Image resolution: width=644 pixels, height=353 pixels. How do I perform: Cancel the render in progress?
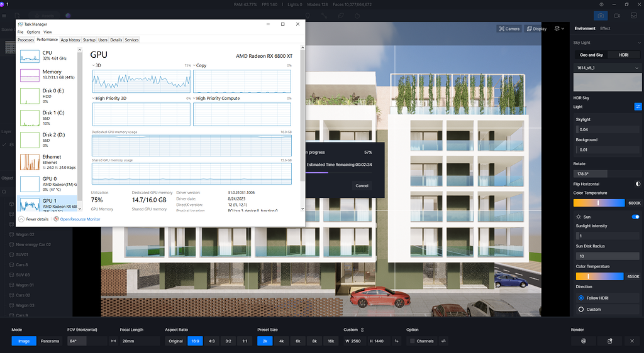(x=362, y=186)
